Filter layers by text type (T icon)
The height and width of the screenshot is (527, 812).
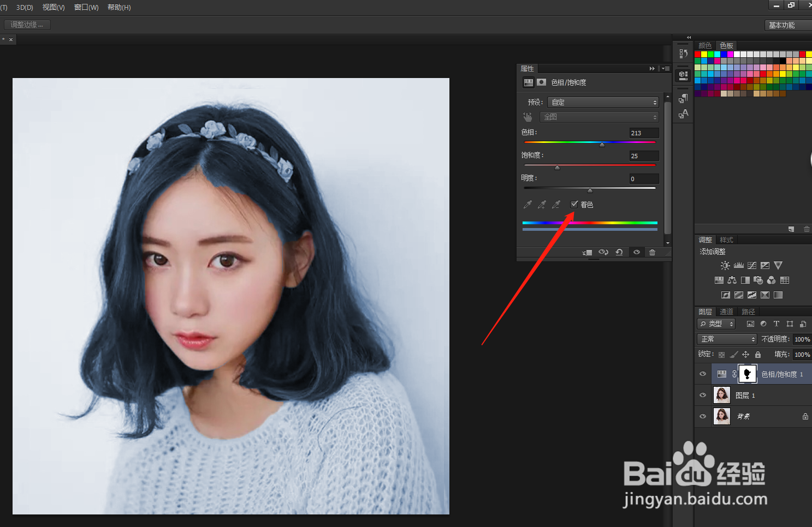777,324
